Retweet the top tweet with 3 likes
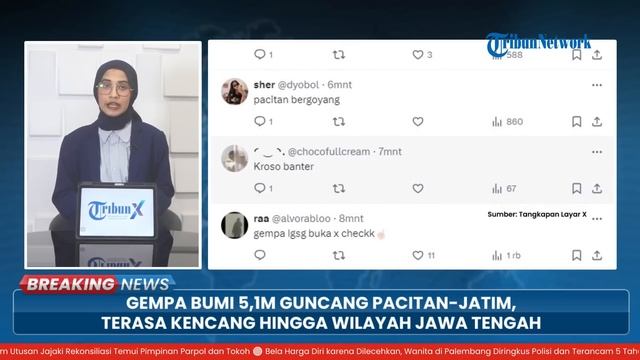The image size is (640, 360). (x=338, y=55)
